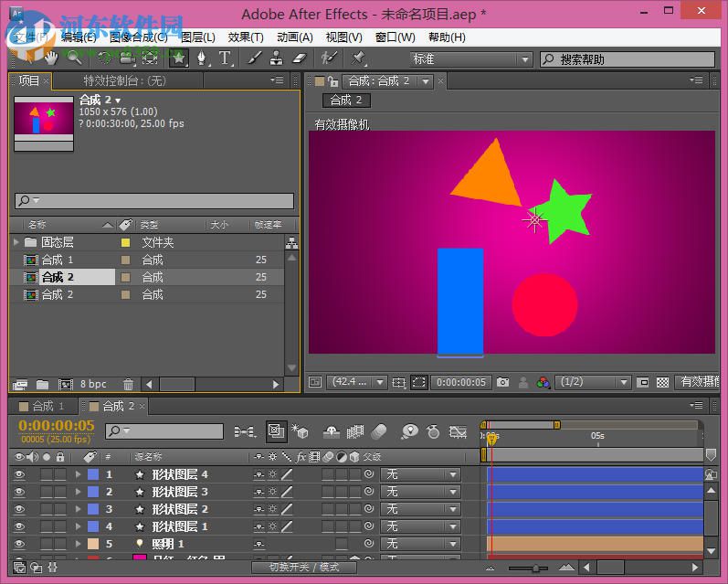Select the Hand tool
This screenshot has height=584, width=728.
[50, 58]
